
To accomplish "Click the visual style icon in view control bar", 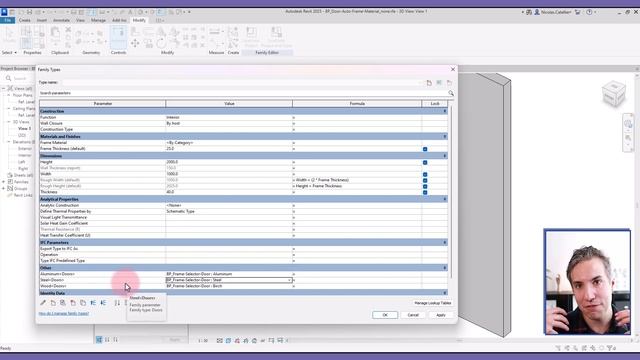I will coord(228,340).
